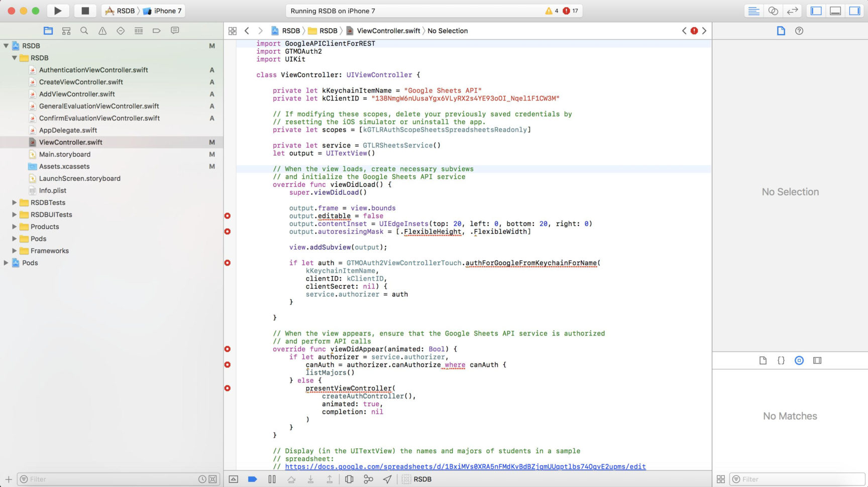
Task: Open the Google spreadsheet URL in comment
Action: [465, 466]
